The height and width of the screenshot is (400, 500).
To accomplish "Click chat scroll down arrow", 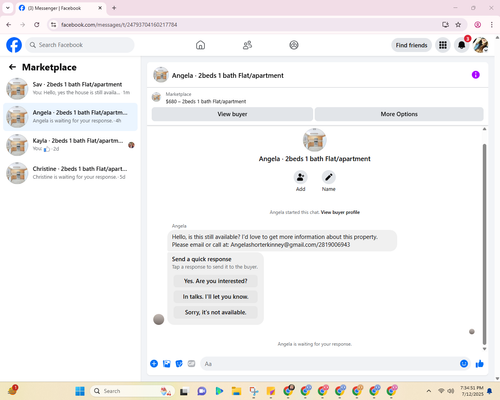I will pyautogui.click(x=484, y=349).
